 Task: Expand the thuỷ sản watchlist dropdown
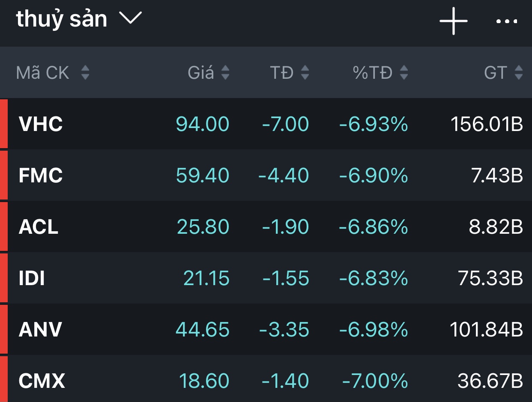tap(130, 18)
